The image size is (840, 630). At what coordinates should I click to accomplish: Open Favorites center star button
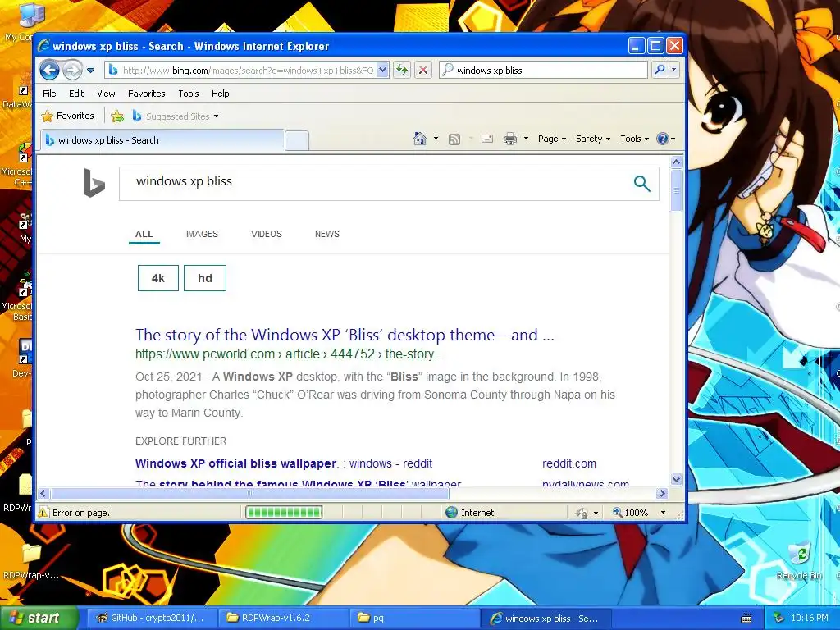[68, 116]
